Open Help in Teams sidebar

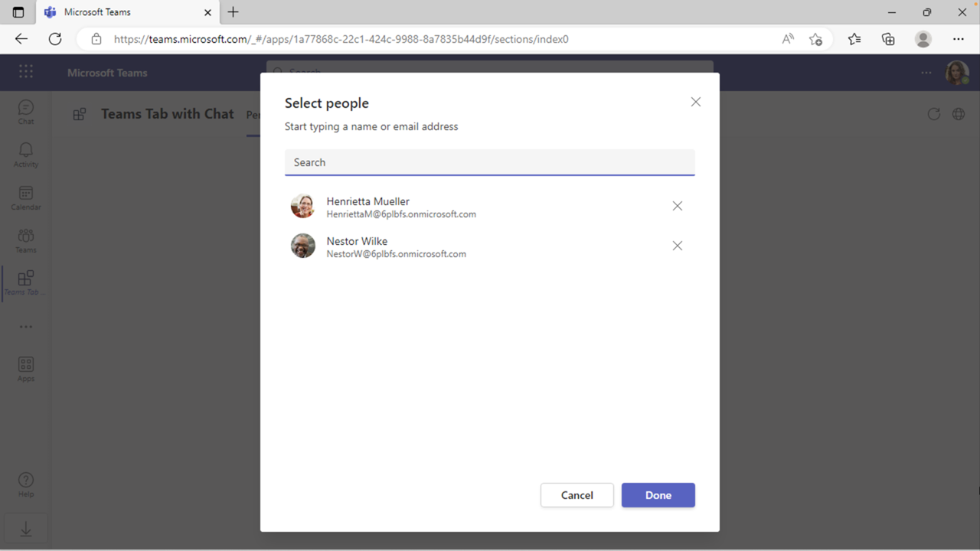[x=26, y=485]
